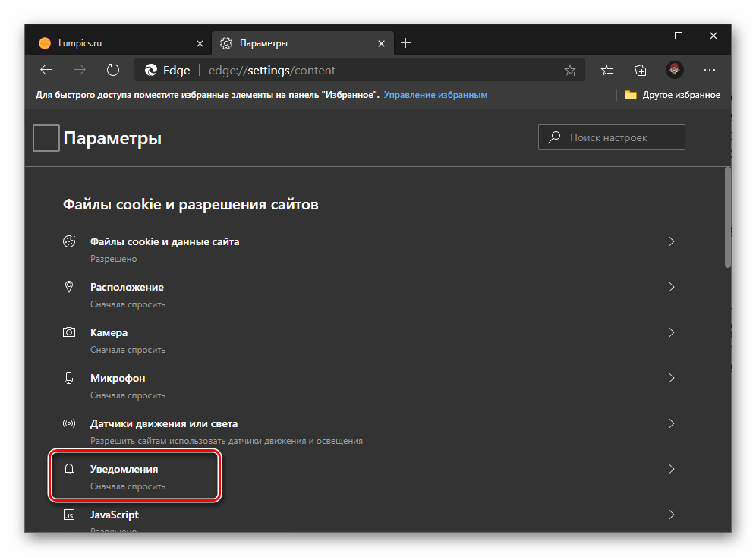Open the Favorites list icon
Image resolution: width=756 pixels, height=557 pixels.
click(x=606, y=70)
